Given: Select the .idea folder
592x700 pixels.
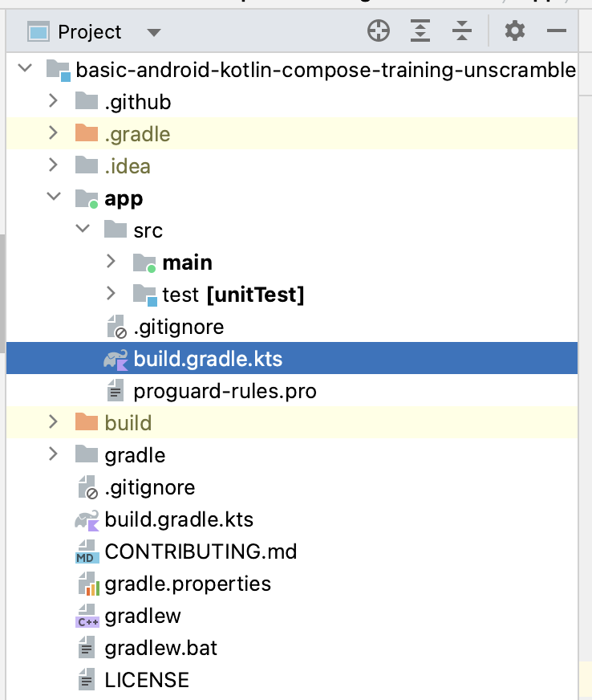Looking at the screenshot, I should [128, 166].
